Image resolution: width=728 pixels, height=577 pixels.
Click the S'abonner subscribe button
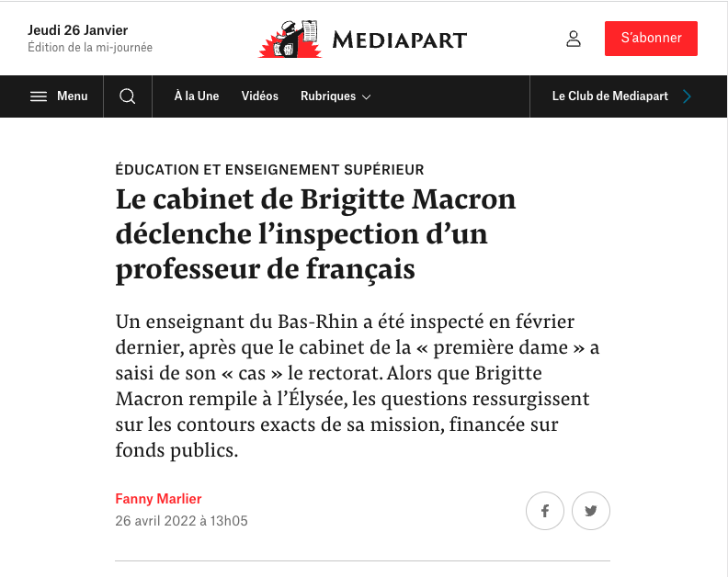point(651,38)
